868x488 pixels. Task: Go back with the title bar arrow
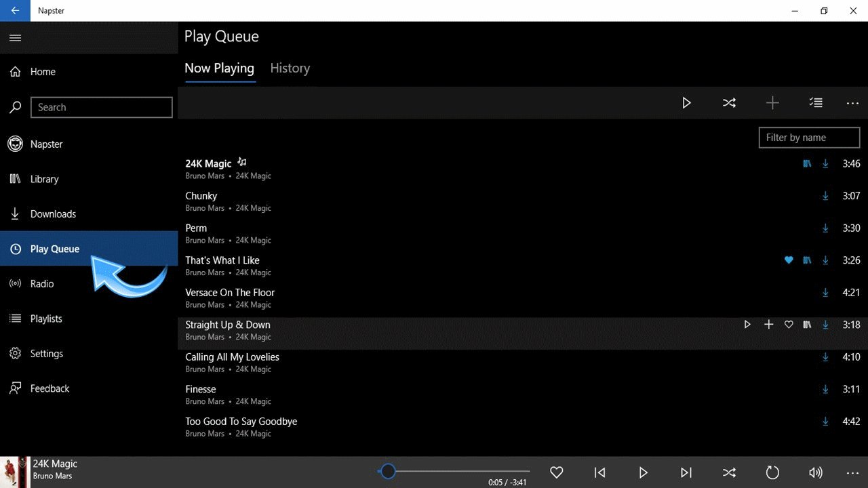pos(15,11)
